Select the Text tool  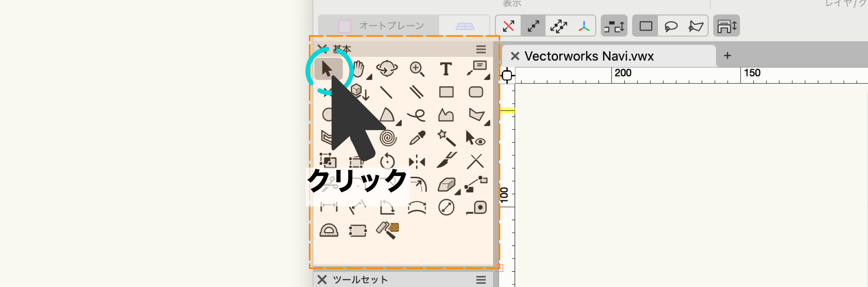(446, 69)
